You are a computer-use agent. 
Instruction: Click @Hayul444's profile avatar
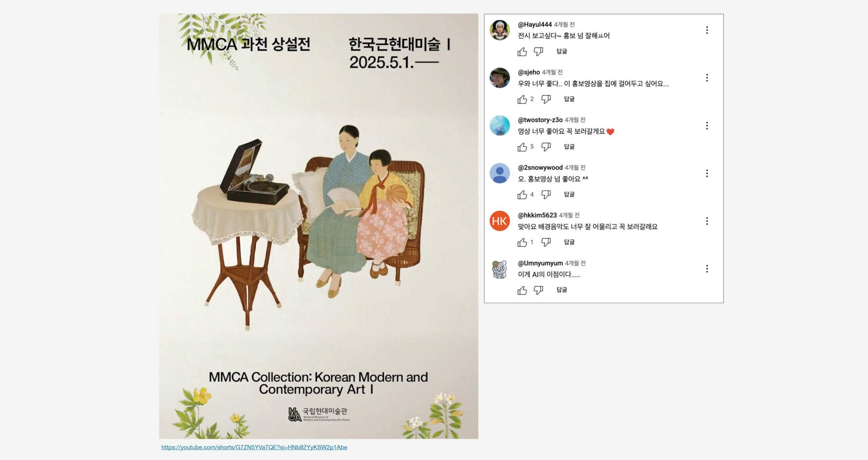(500, 30)
